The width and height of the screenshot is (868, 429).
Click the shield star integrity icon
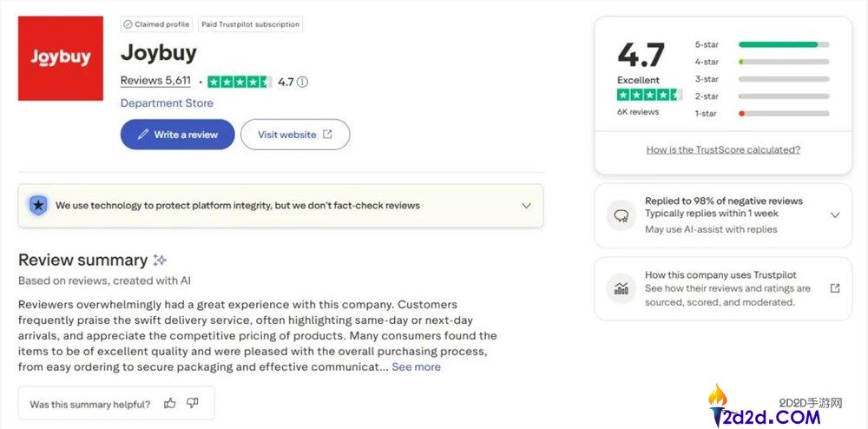pos(38,206)
